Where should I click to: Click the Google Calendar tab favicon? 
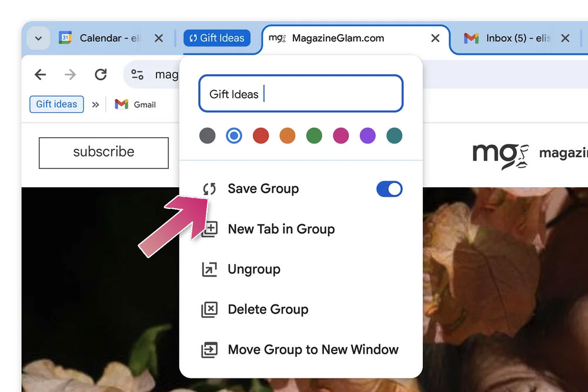65,38
